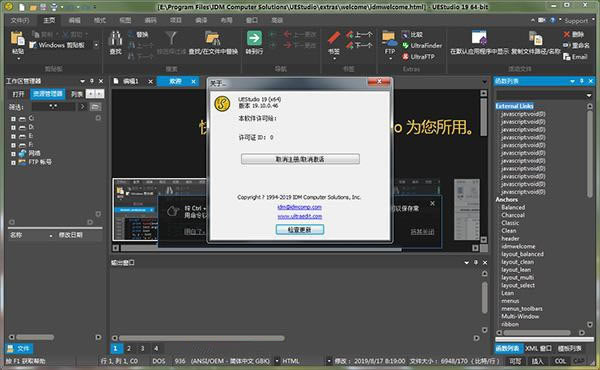Expand the FTP accounts node
Viewport: 600px width, 370px height.
coord(13,163)
